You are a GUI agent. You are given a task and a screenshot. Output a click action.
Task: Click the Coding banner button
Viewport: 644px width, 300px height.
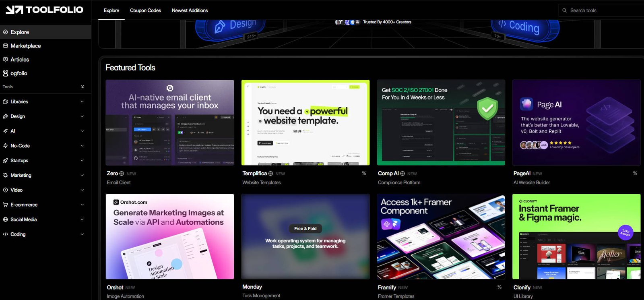click(524, 29)
